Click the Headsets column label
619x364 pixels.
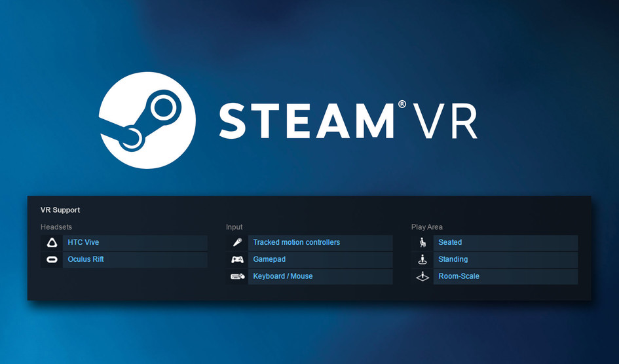click(x=56, y=227)
